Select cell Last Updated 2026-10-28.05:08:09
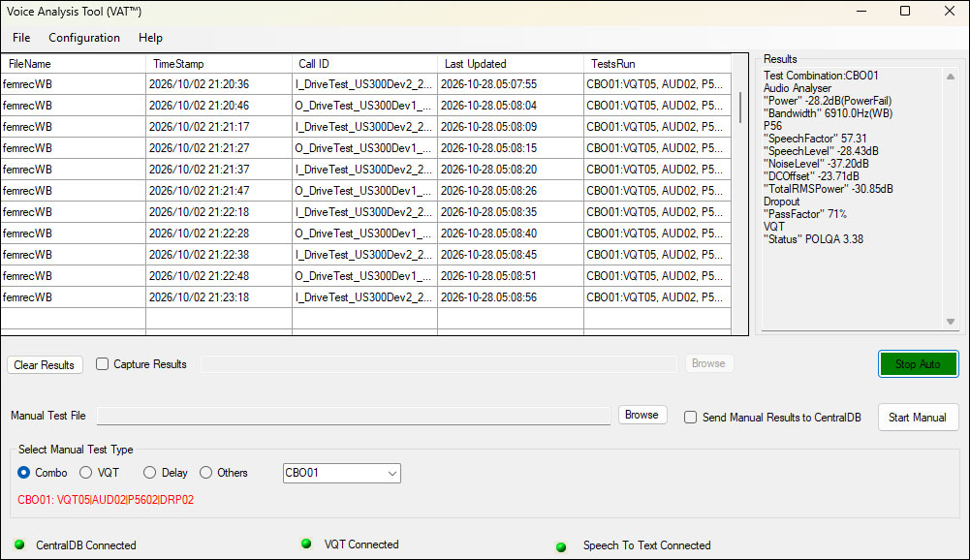970x560 pixels. (511, 127)
